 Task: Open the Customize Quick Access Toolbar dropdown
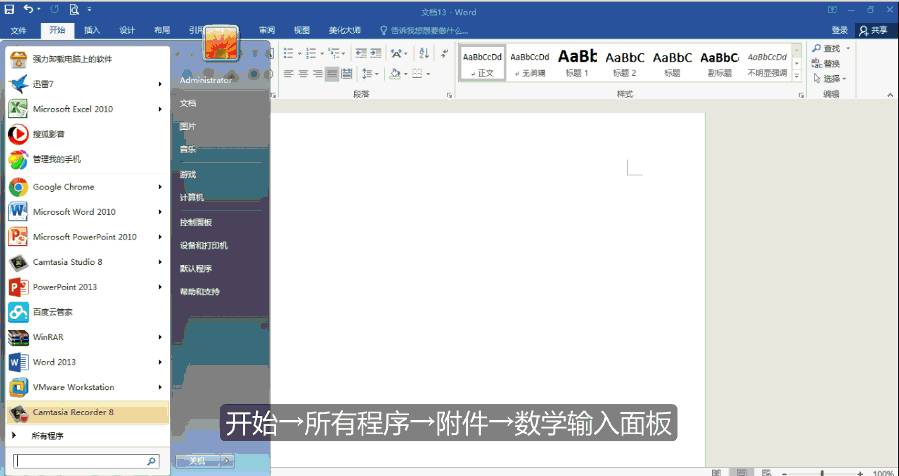pos(89,10)
